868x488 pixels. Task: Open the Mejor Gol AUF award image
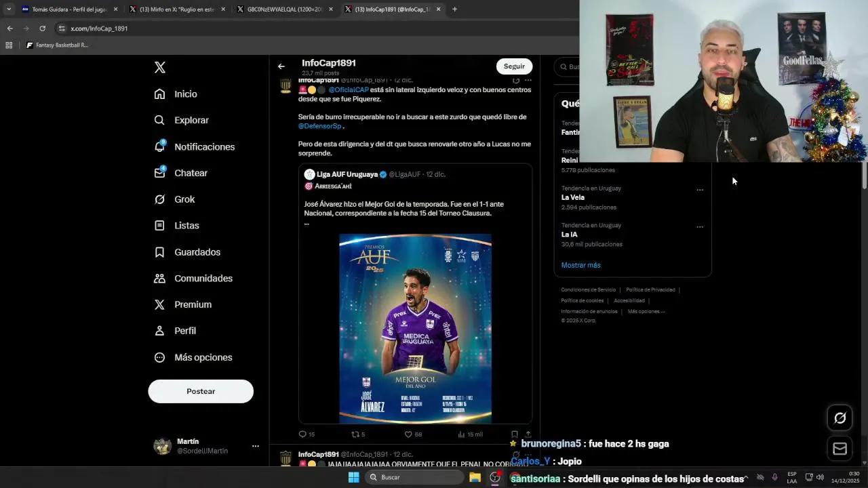click(x=415, y=329)
